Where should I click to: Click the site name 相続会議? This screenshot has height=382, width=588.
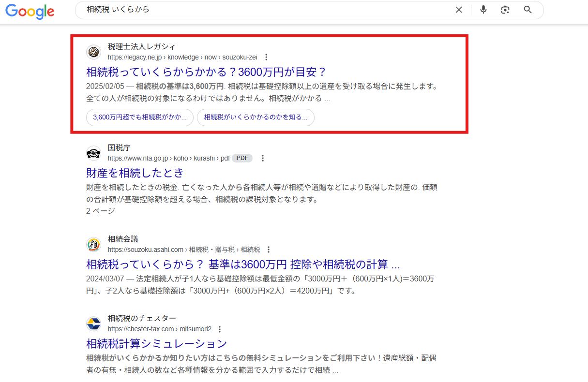pyautogui.click(x=123, y=239)
